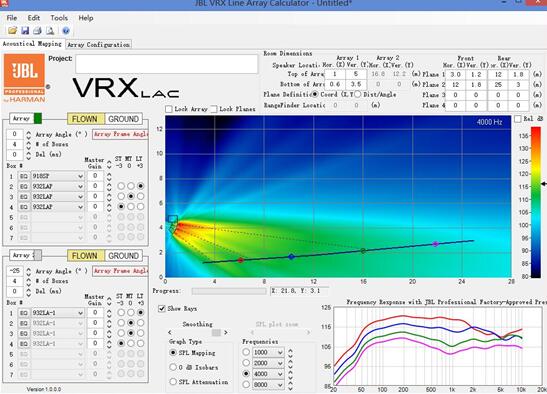Toggle the Show Rays checkbox
Image resolution: width=547 pixels, height=394 pixels.
[162, 308]
